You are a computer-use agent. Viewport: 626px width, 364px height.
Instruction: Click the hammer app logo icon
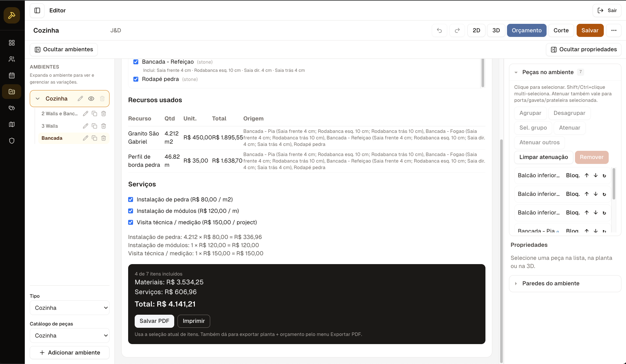tap(12, 15)
